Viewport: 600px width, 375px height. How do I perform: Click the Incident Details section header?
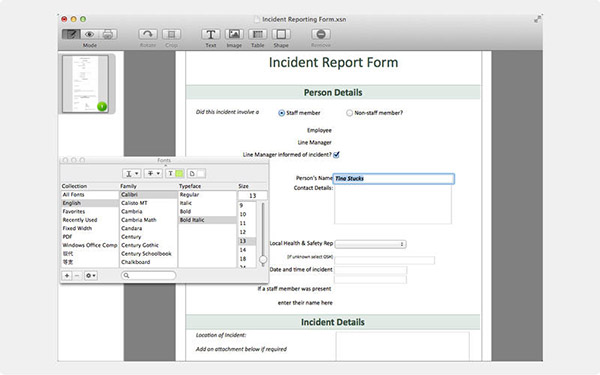point(333,322)
